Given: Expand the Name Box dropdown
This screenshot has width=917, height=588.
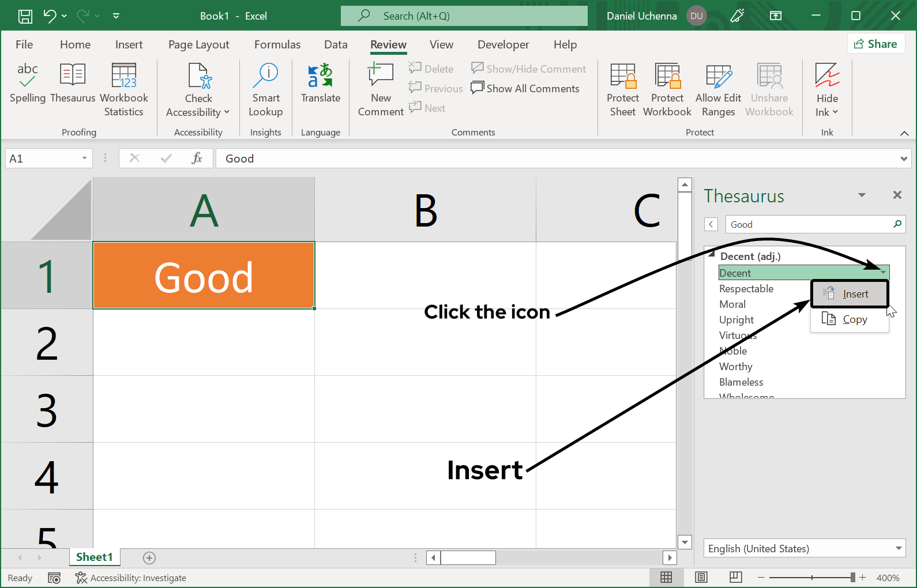Looking at the screenshot, I should [84, 158].
